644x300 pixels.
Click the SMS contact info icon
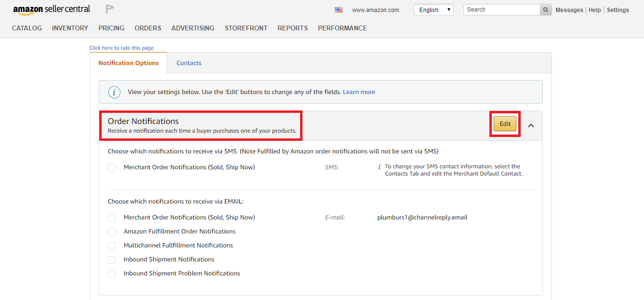(x=380, y=167)
